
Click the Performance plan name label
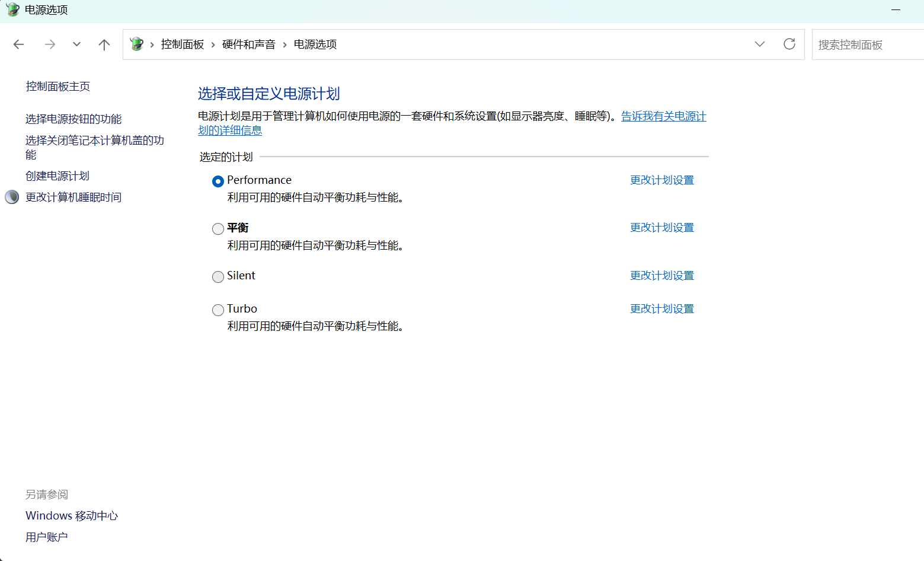[259, 180]
